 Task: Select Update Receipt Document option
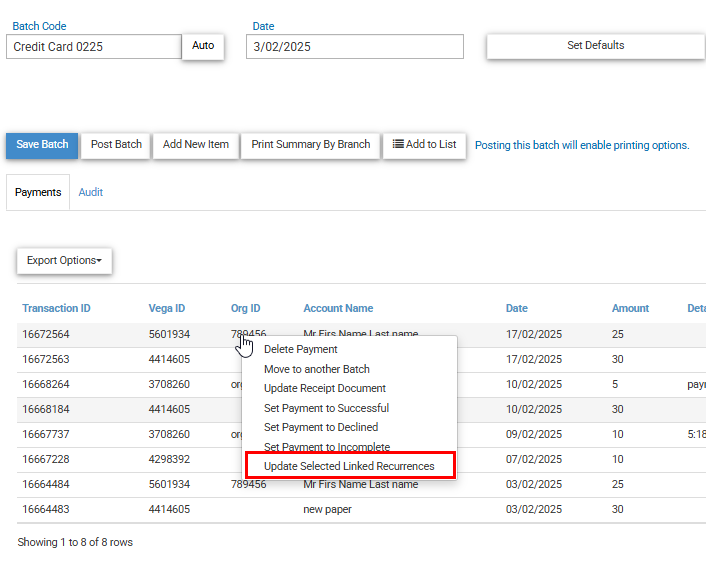(325, 388)
